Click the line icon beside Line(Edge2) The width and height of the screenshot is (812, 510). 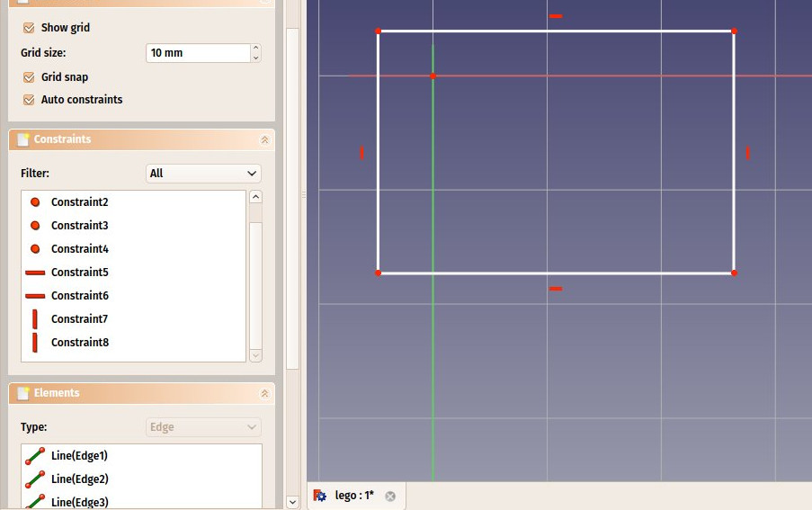[x=35, y=479]
